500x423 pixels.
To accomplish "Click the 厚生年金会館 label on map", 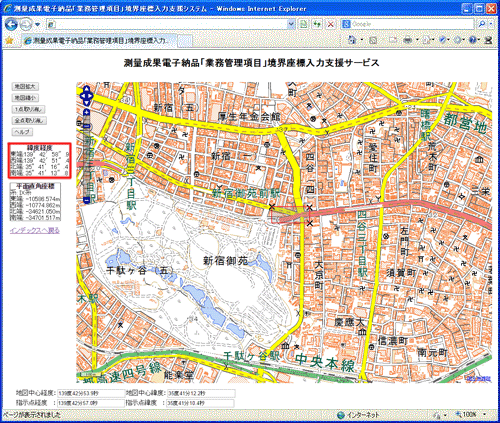I will pyautogui.click(x=249, y=117).
